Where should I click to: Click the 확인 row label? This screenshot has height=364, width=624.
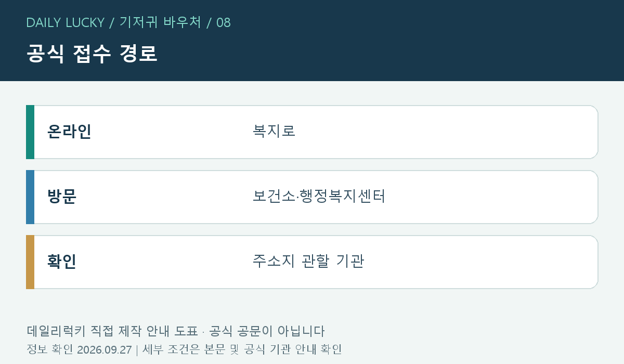click(x=62, y=262)
